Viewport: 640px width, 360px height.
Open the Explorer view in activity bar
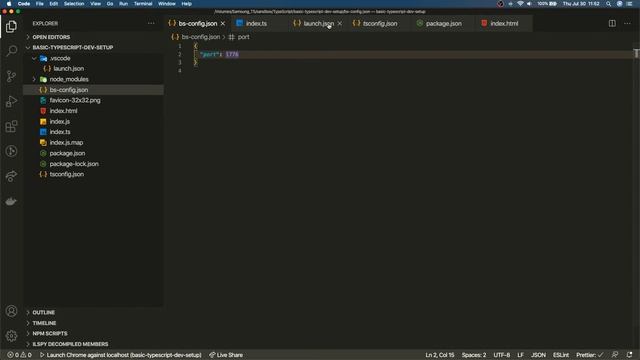tap(11, 27)
